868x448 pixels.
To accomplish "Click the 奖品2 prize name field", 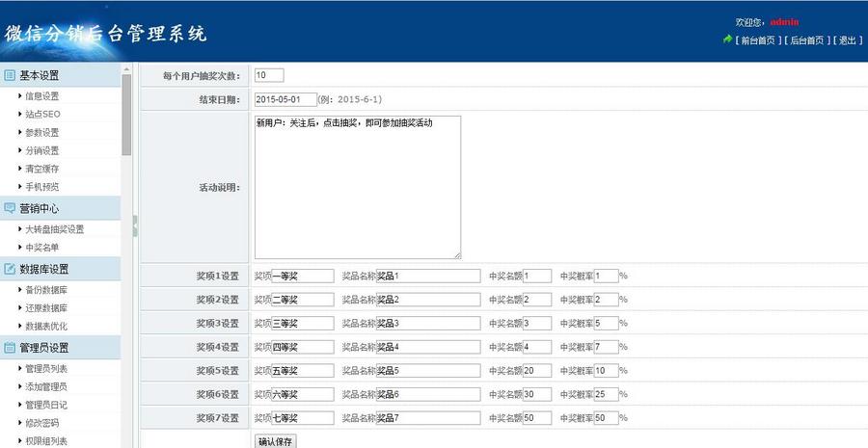I will 428,300.
